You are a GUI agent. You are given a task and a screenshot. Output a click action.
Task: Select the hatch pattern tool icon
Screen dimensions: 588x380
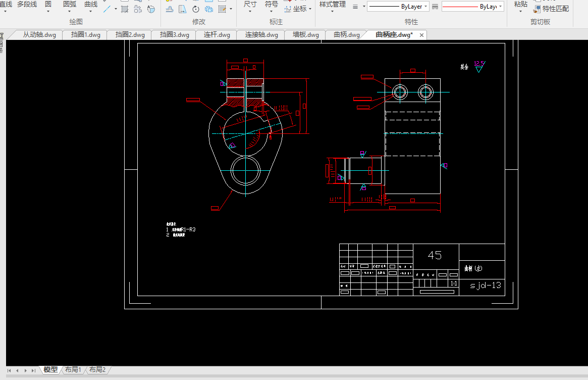pos(125,9)
